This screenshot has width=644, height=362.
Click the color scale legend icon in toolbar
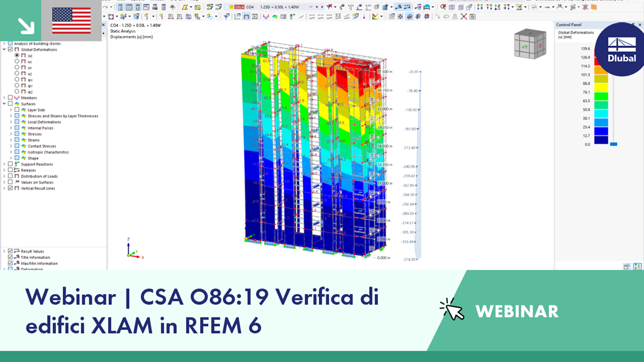coord(375,16)
